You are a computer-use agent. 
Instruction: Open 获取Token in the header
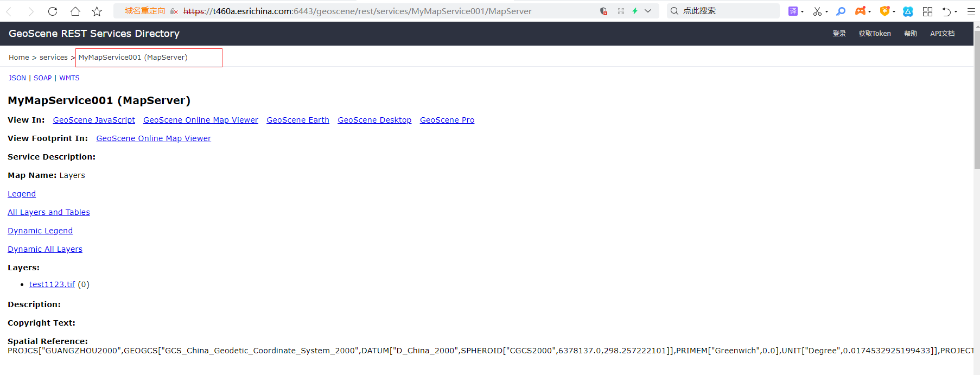(875, 34)
